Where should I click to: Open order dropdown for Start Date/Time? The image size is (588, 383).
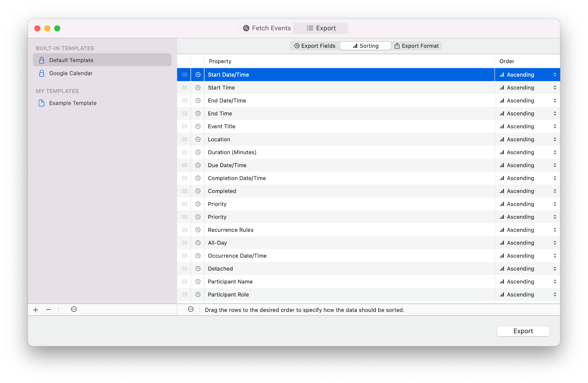point(527,74)
